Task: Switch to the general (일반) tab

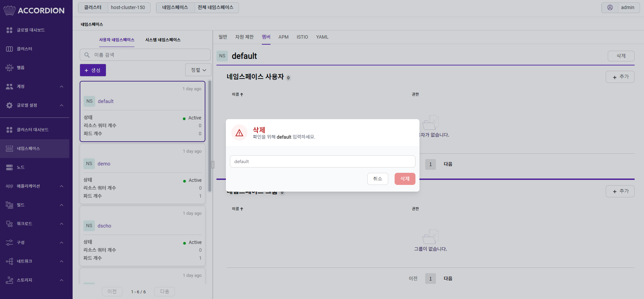Action: pyautogui.click(x=223, y=37)
